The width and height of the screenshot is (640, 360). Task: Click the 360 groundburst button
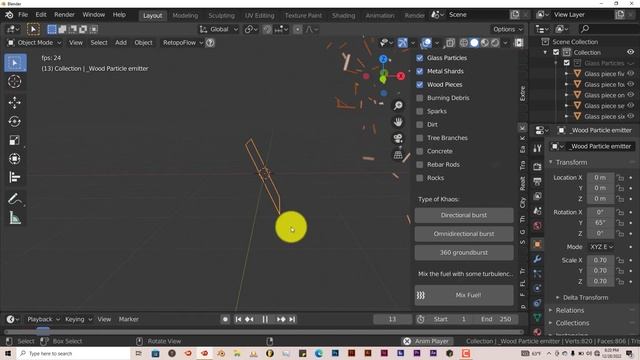click(x=464, y=253)
